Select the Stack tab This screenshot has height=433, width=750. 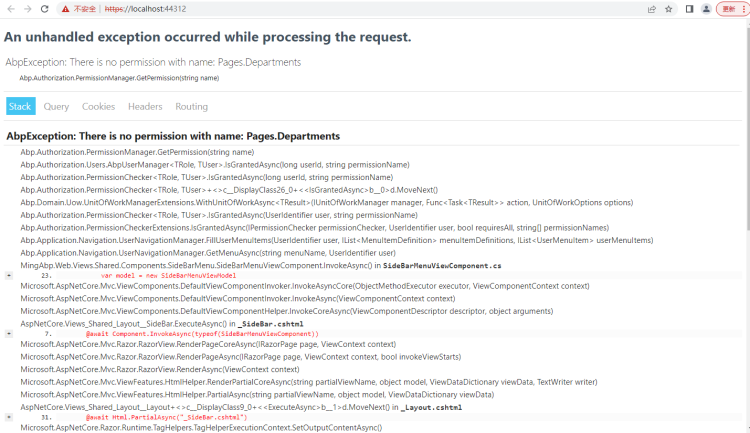click(x=20, y=106)
